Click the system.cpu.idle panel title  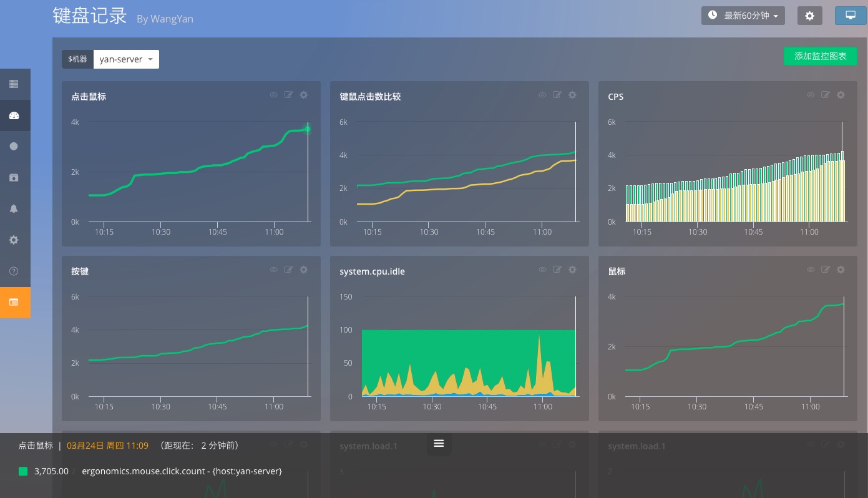pos(372,271)
